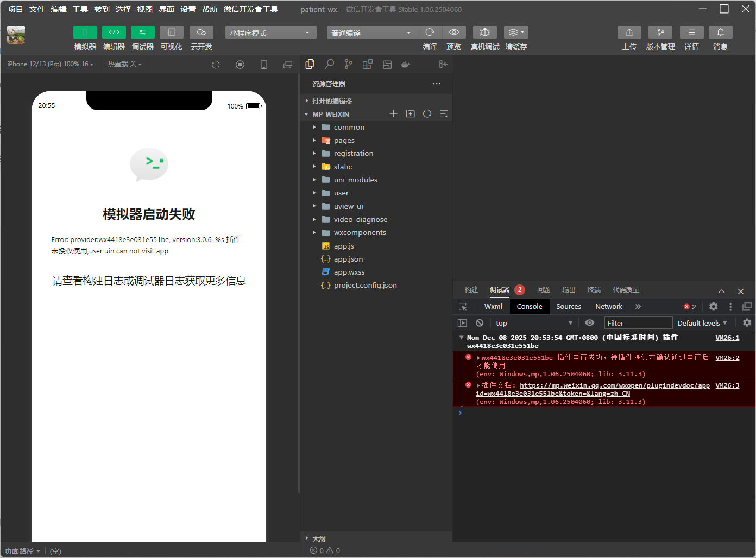Click the 清缓存 (clear cache) icon

(x=515, y=32)
